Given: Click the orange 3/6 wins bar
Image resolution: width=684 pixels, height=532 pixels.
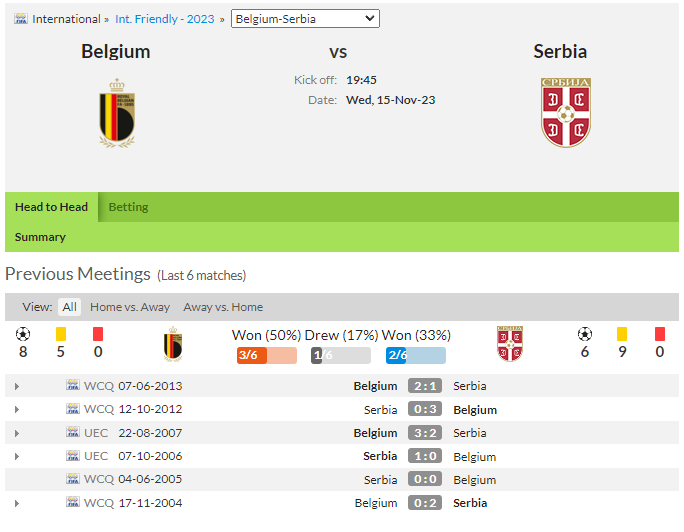Looking at the screenshot, I should coord(267,355).
